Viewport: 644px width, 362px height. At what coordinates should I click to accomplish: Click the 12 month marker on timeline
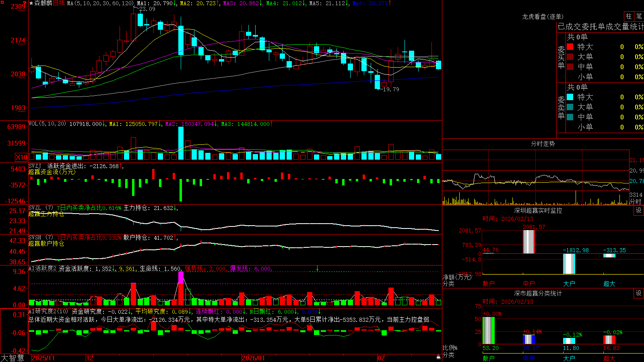[90, 358]
